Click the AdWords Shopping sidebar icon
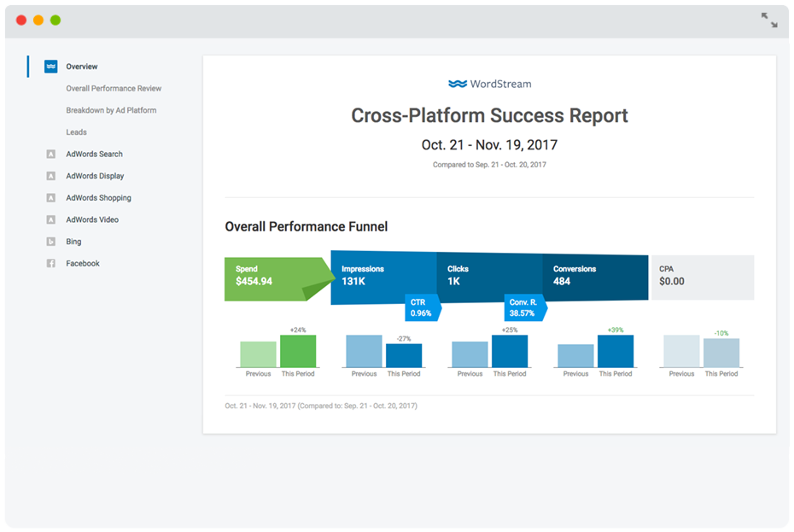The width and height of the screenshot is (794, 532). (50, 197)
